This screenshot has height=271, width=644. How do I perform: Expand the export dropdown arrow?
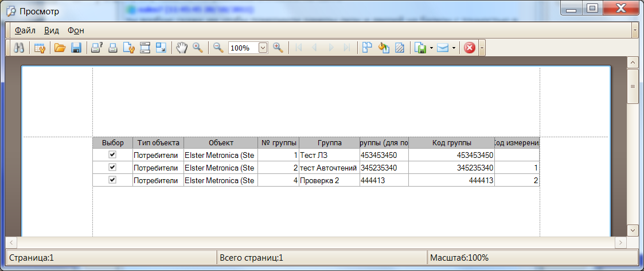point(431,48)
